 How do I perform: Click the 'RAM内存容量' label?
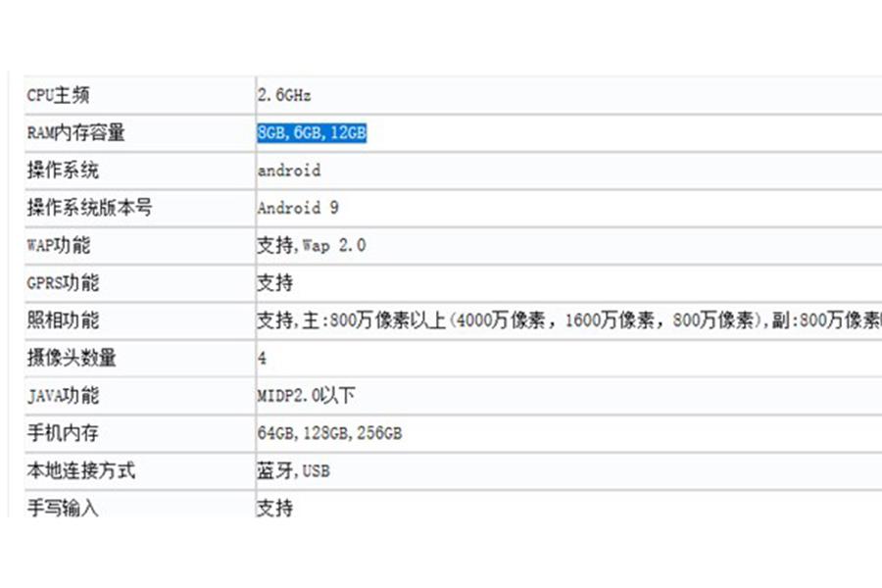75,133
